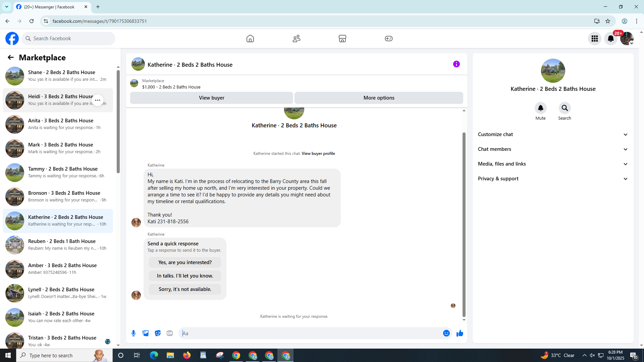Screen dimensions: 644x362
Task: Open Reuben 2 Beds 1 Bath conversation
Action: pos(58,245)
